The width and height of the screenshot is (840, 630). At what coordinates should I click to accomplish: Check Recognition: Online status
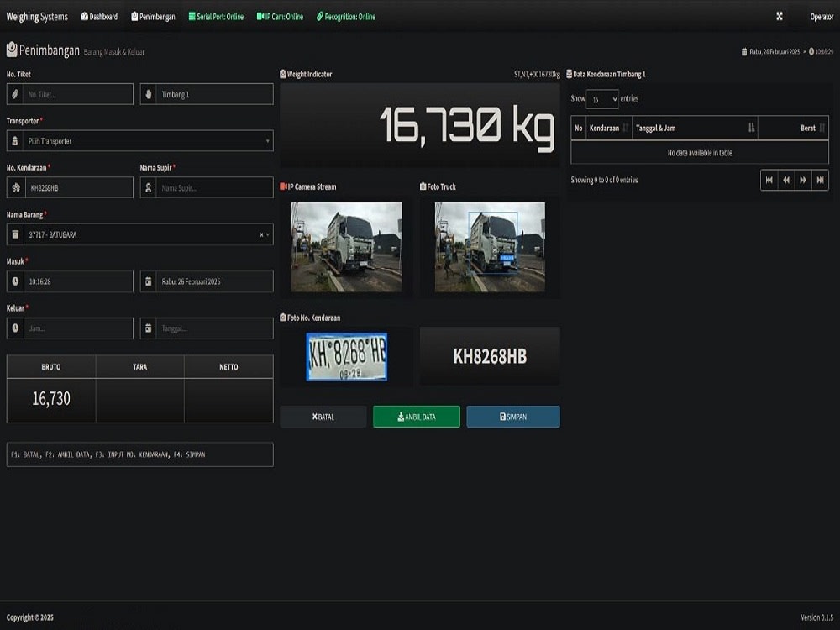click(345, 17)
